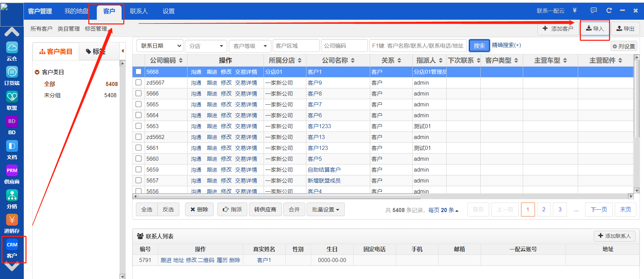This screenshot has width=644, height=279.
Task: Check the row checkbox for 5663
Action: click(139, 126)
